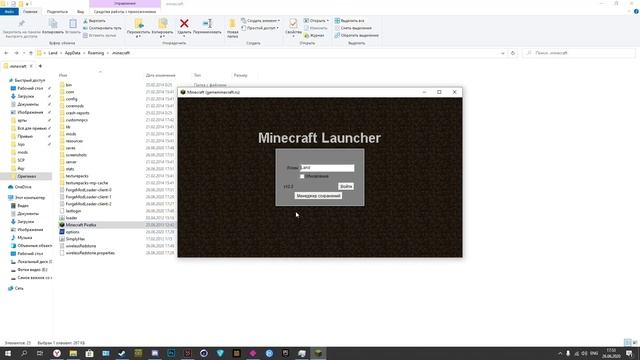Switch to the Share (Поделиться) ribbon tab
The height and width of the screenshot is (360, 640).
57,11
